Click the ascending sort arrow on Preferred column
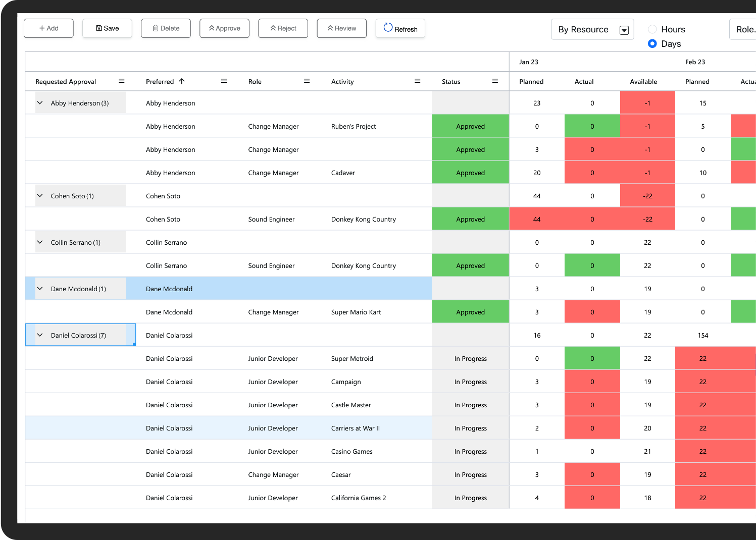Screen dimensions: 756x540 click(x=182, y=81)
